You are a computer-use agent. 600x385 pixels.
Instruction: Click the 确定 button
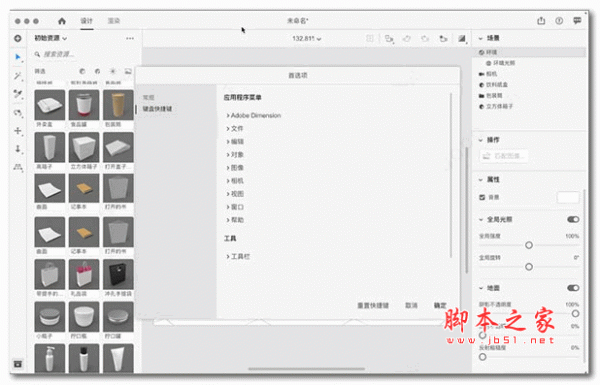click(440, 305)
